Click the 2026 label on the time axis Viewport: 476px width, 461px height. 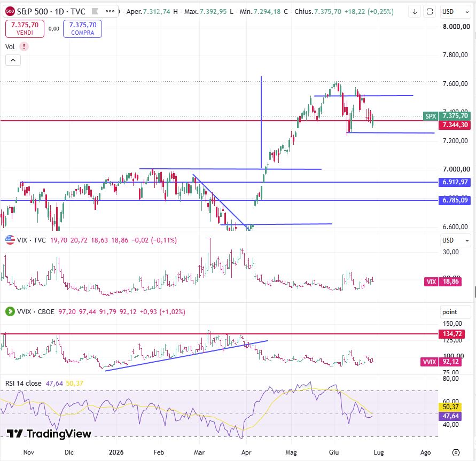point(116,452)
